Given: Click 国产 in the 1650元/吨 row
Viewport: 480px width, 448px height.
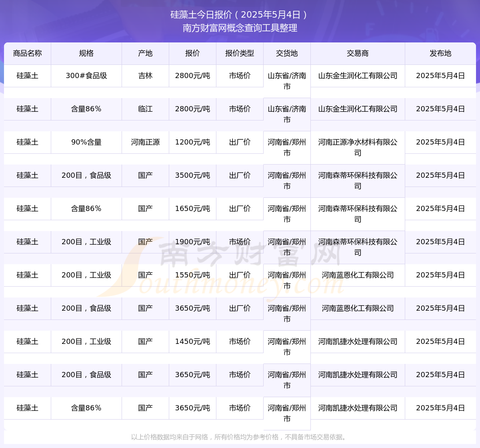Looking at the screenshot, I should [146, 209].
